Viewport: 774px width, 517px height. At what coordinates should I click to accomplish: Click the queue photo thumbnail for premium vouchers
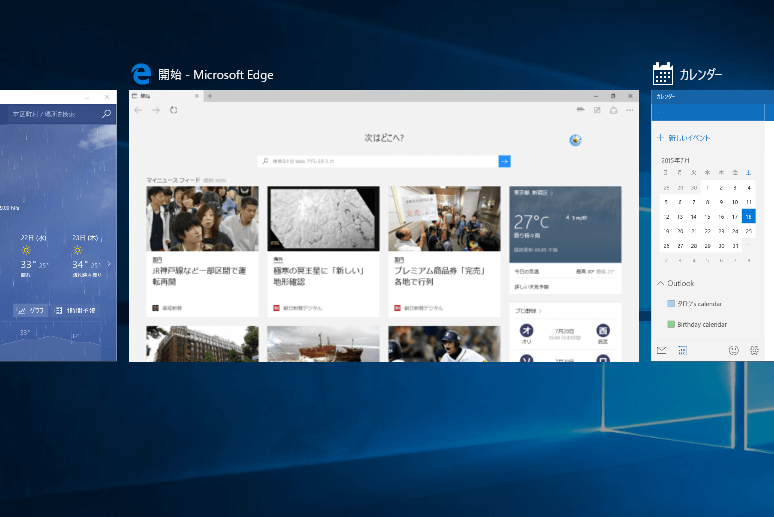(x=444, y=219)
